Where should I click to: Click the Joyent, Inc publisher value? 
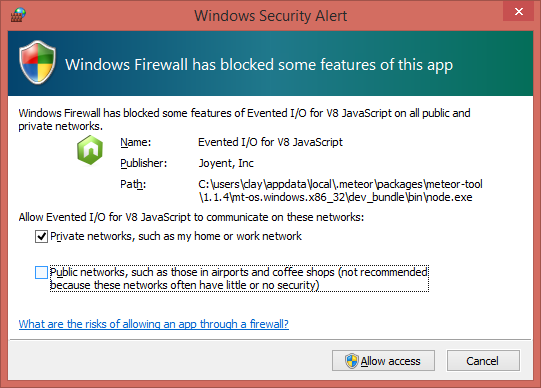point(226,163)
